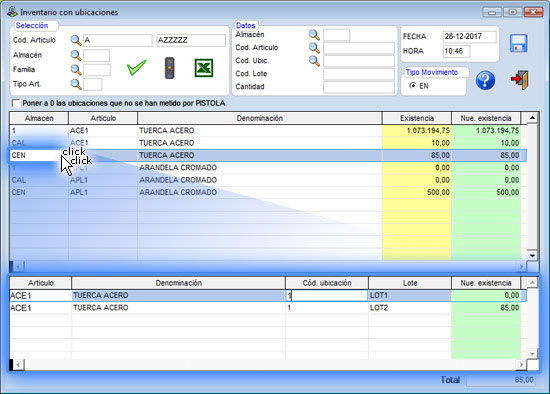Image resolution: width=550 pixels, height=394 pixels.
Task: Open the Almacén lookup magnifier in Datos
Action: tap(314, 35)
